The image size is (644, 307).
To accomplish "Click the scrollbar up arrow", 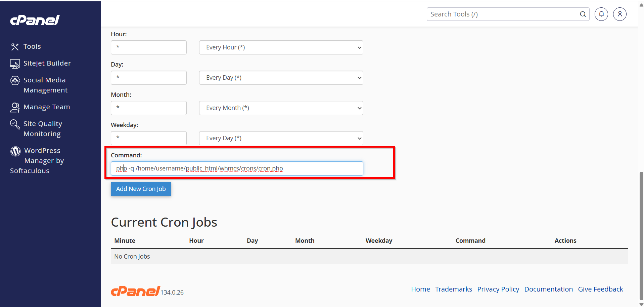I will coord(641,5).
